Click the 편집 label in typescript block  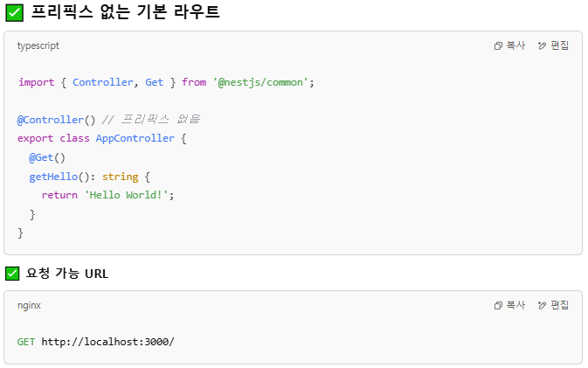point(559,45)
